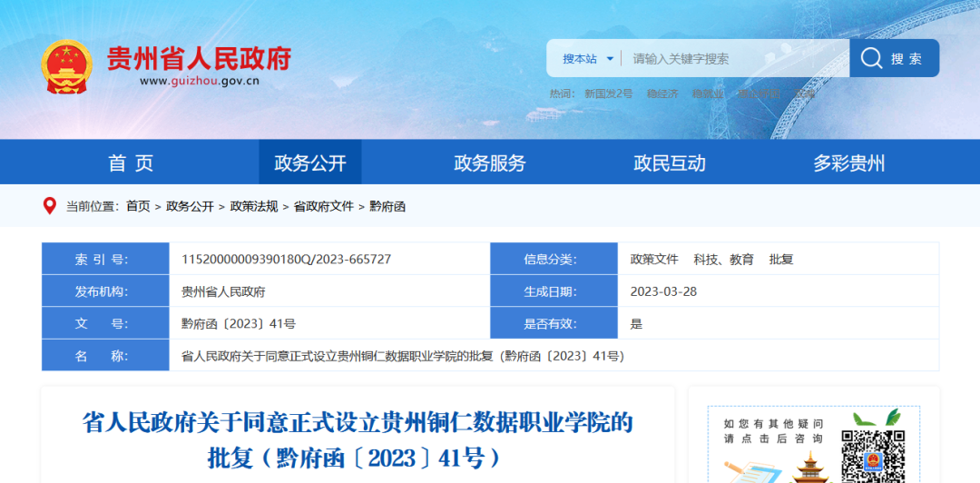Click the 发布机构 label cell

click(105, 291)
